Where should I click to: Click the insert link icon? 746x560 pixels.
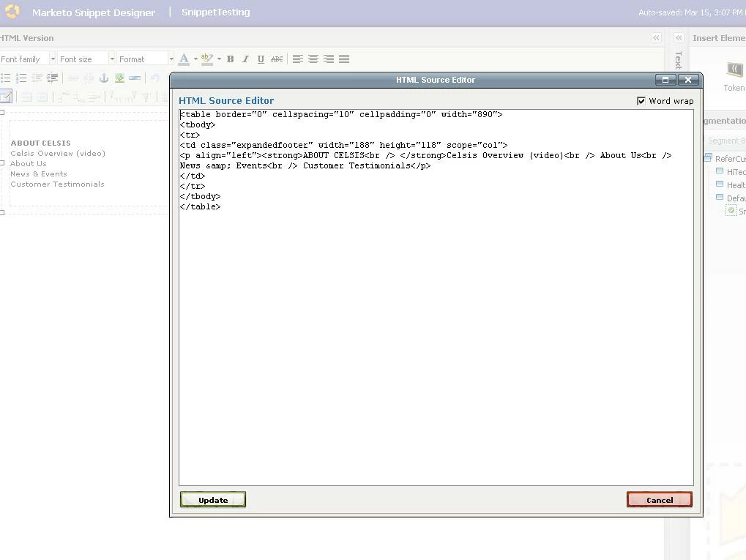pos(72,78)
